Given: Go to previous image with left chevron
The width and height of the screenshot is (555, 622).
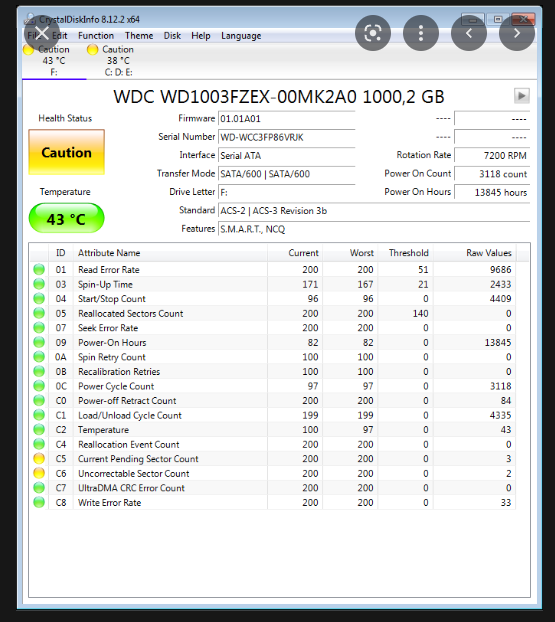Looking at the screenshot, I should 469,33.
